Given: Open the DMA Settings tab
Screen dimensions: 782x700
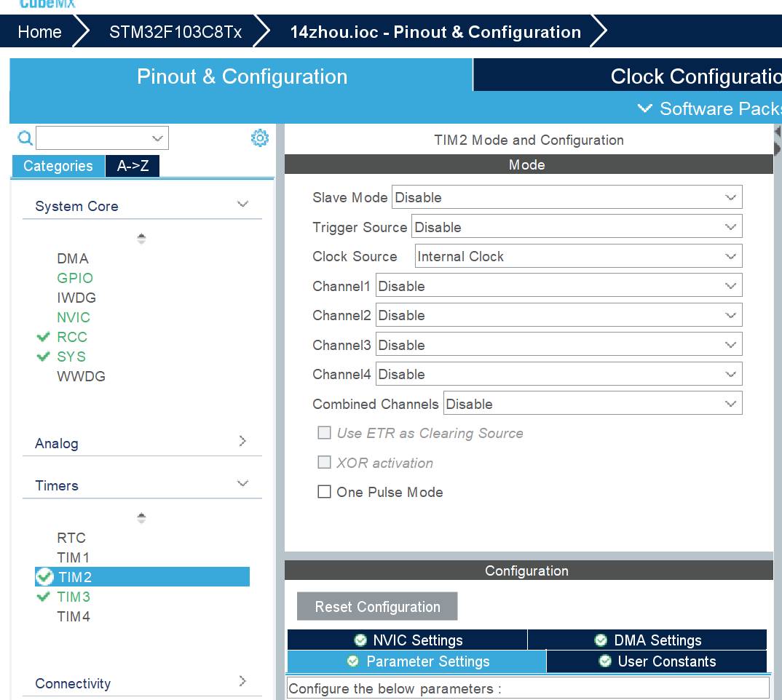Looking at the screenshot, I should pyautogui.click(x=647, y=640).
